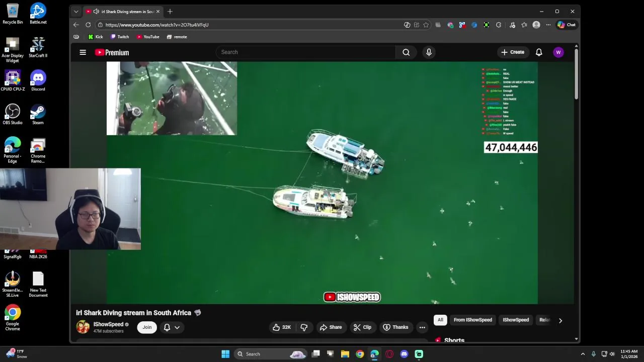Start voice search with the microphone

tap(429, 52)
